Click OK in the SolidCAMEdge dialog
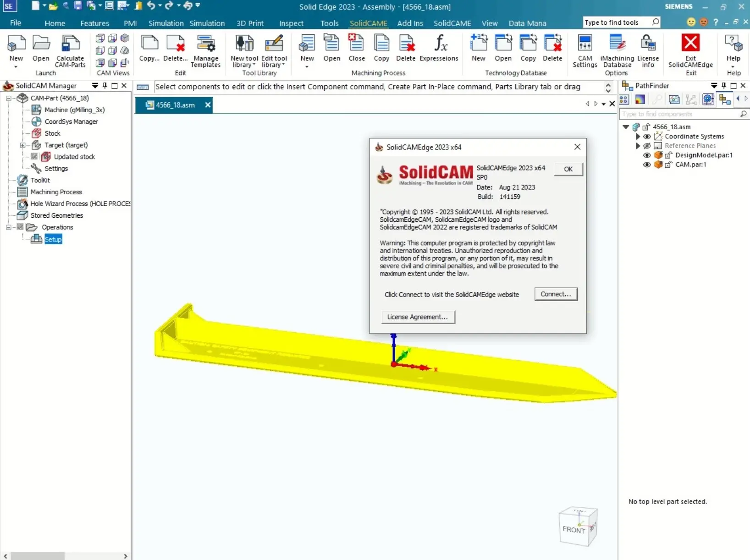Image resolution: width=750 pixels, height=560 pixels. click(x=568, y=169)
